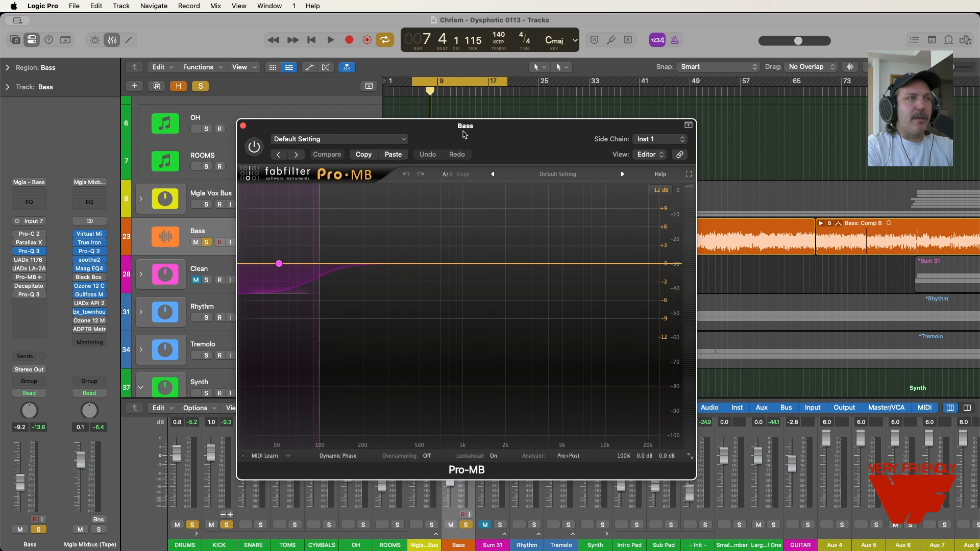Open the Side Chain Inst 1 dropdown
Screen dimensions: 980x551
click(660, 139)
